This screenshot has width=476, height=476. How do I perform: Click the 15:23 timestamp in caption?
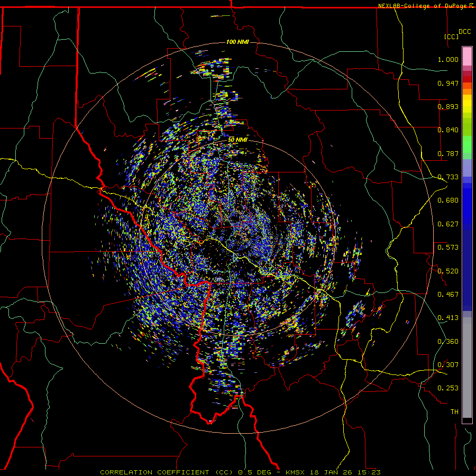click(368, 472)
